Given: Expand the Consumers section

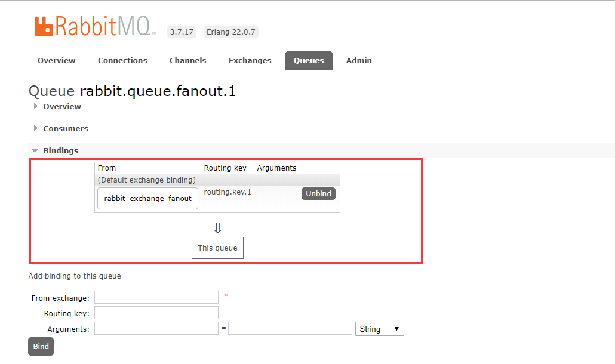Looking at the screenshot, I should pyautogui.click(x=66, y=128).
